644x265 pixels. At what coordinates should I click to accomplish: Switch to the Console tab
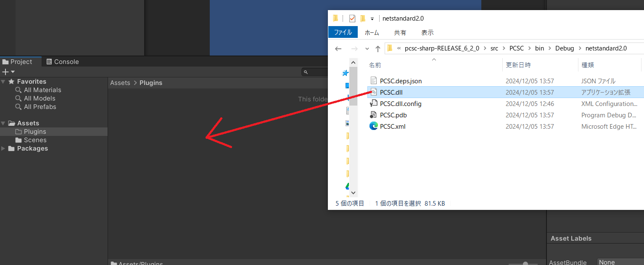pos(62,62)
